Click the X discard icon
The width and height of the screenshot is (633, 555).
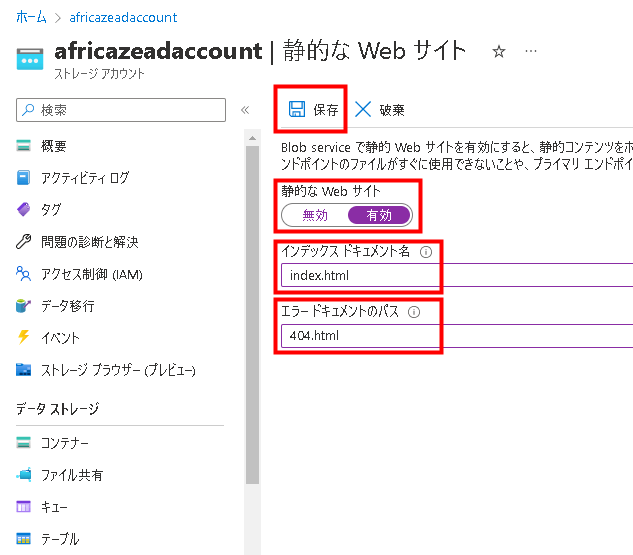point(363,109)
